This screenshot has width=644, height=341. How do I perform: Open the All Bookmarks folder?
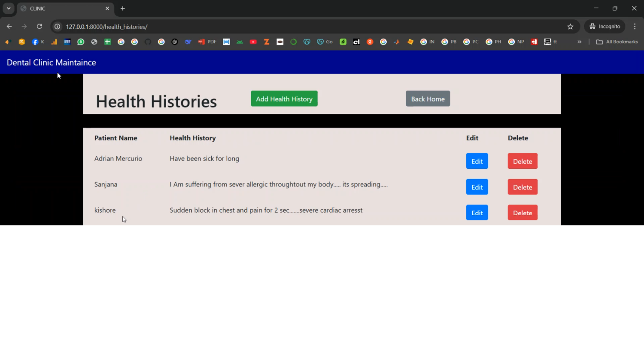(x=617, y=42)
